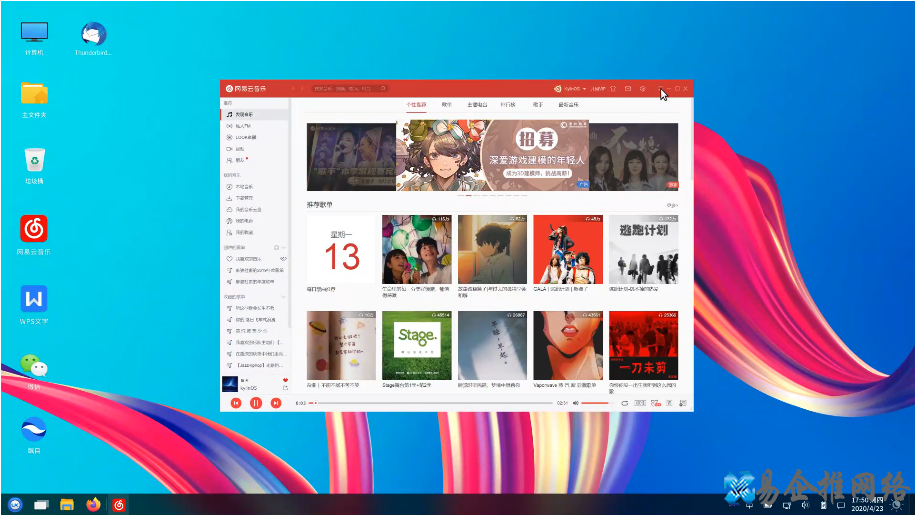Mute audio with the speaker icon
The height and width of the screenshot is (515, 915).
pos(575,402)
